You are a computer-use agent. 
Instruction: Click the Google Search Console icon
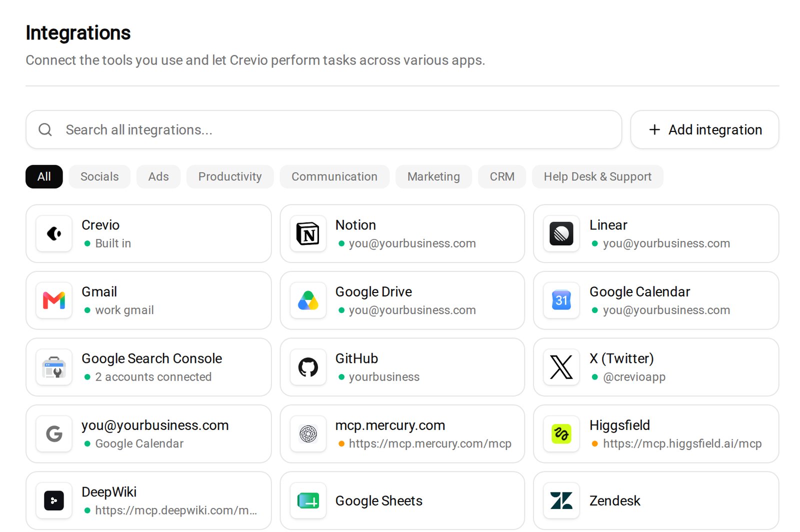54,367
